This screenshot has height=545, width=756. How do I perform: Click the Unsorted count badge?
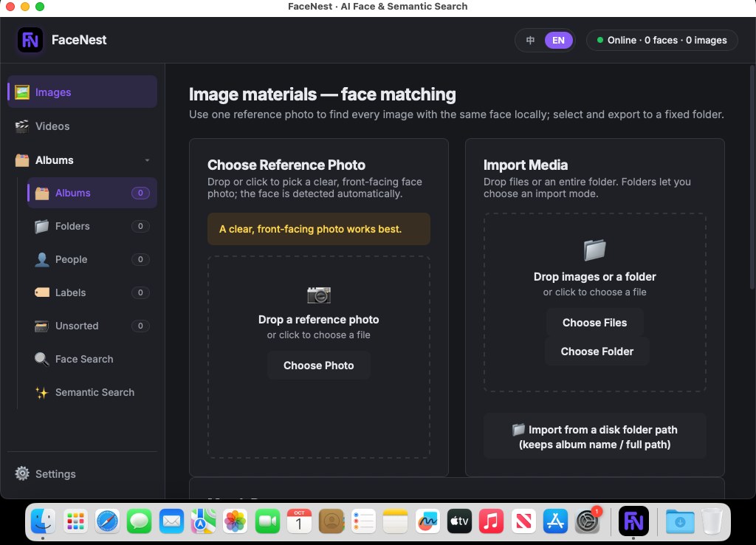[140, 326]
